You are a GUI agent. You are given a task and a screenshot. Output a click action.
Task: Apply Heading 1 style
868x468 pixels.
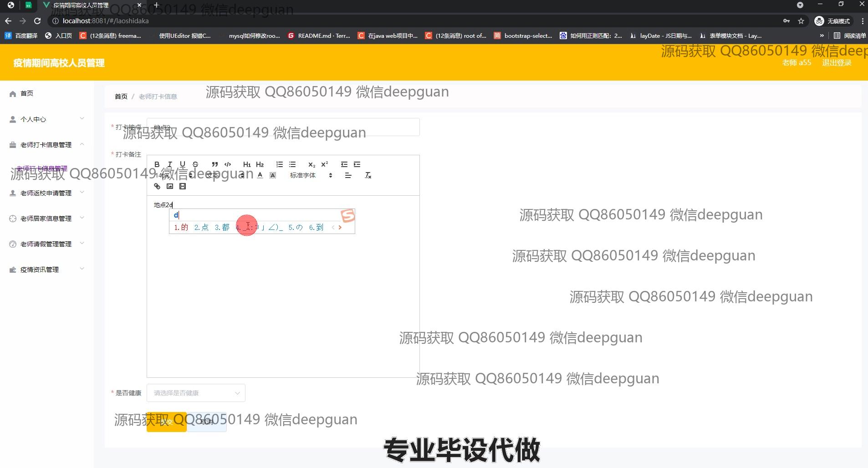(247, 164)
